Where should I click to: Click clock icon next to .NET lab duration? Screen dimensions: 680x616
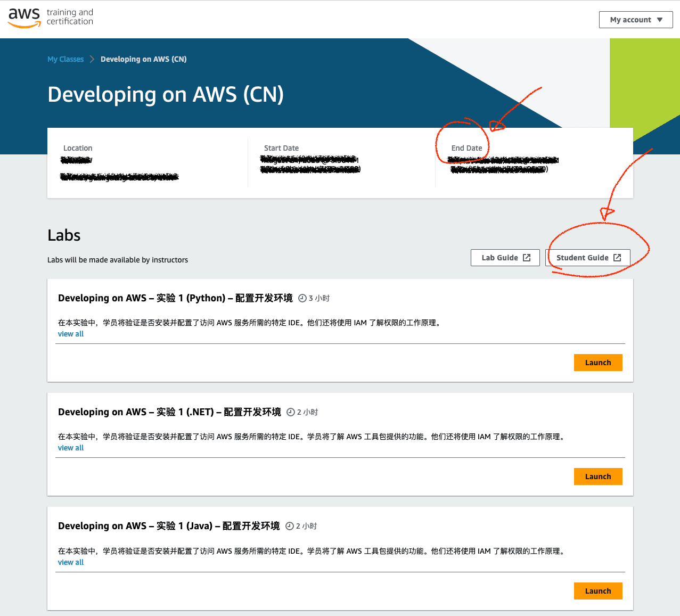pos(290,412)
